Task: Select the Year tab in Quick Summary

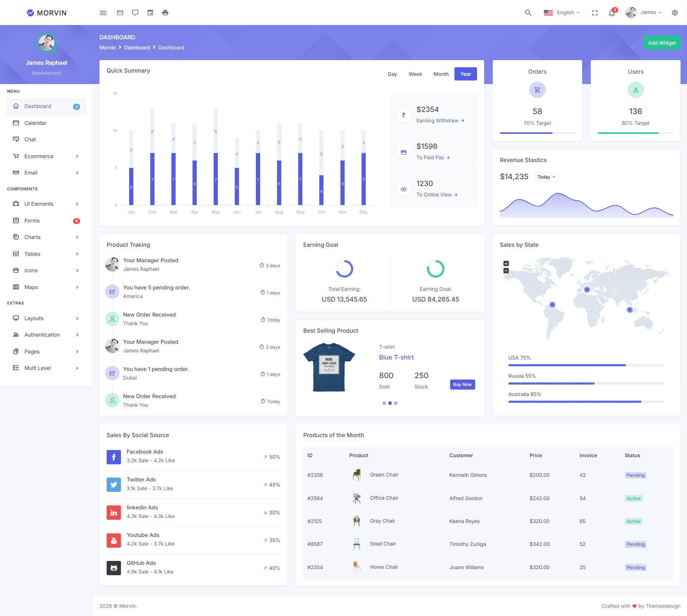Action: [x=466, y=74]
